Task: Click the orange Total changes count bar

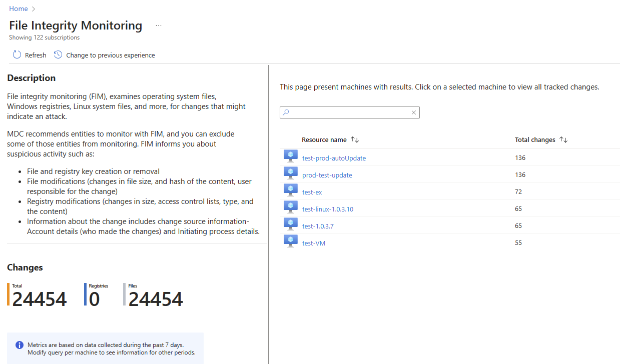Action: (x=7, y=295)
